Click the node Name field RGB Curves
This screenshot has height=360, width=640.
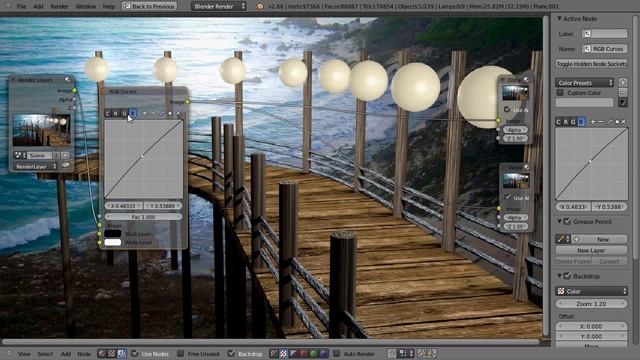pos(604,49)
